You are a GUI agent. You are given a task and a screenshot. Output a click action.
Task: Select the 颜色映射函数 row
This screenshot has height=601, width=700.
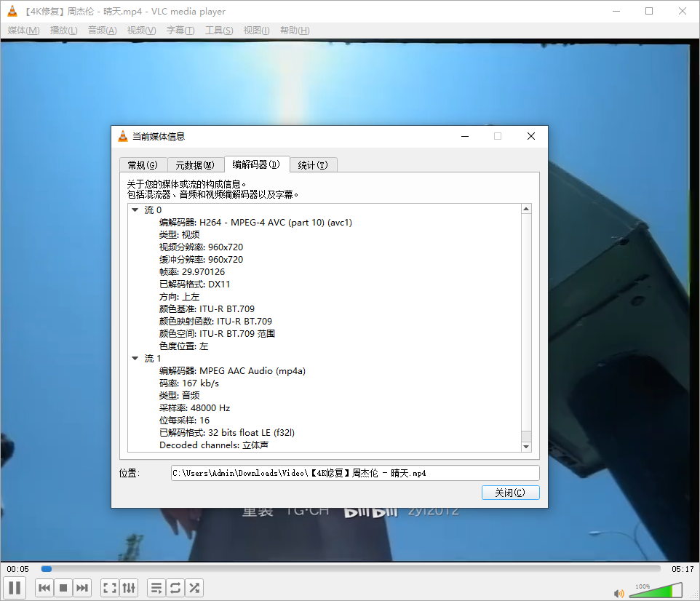point(215,322)
